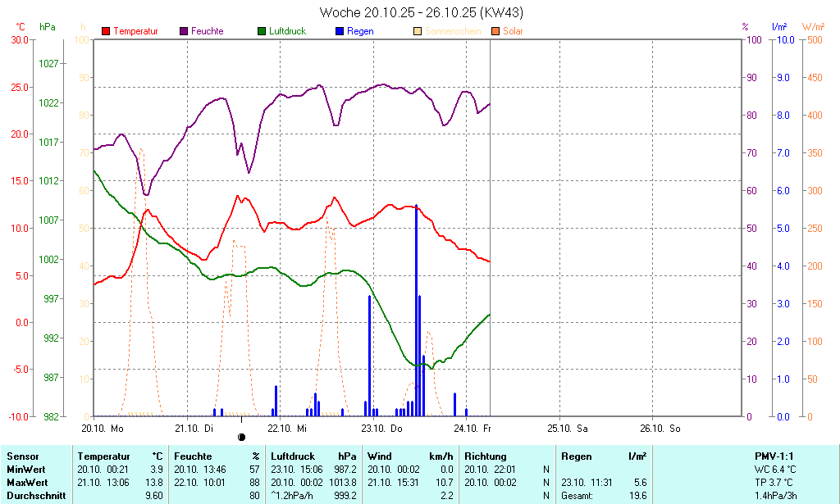Click the W/m² axis unit label
This screenshot has width=840, height=504.
click(813, 27)
